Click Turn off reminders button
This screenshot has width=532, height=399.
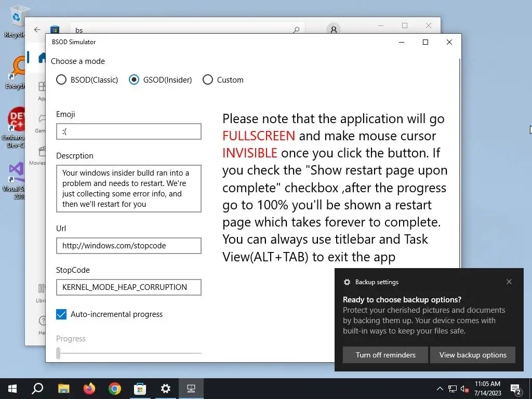[x=385, y=355]
